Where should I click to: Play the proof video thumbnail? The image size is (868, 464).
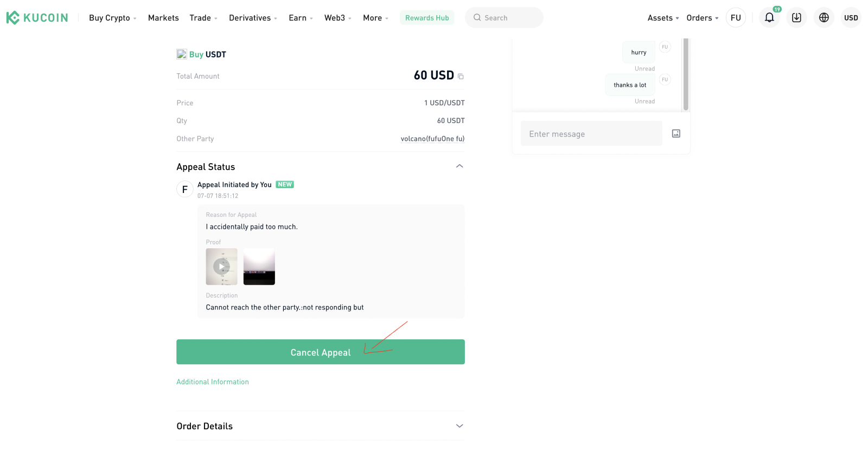coord(221,267)
